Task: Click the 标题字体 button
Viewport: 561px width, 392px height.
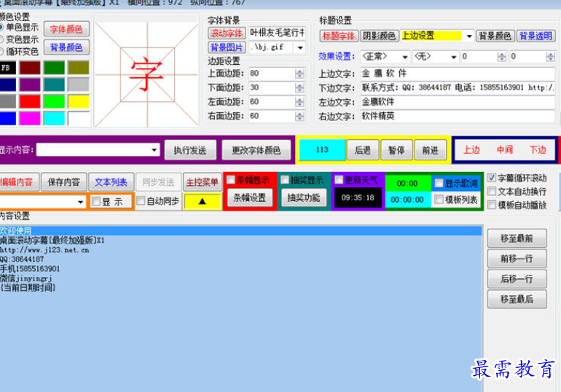Action: 339,36
